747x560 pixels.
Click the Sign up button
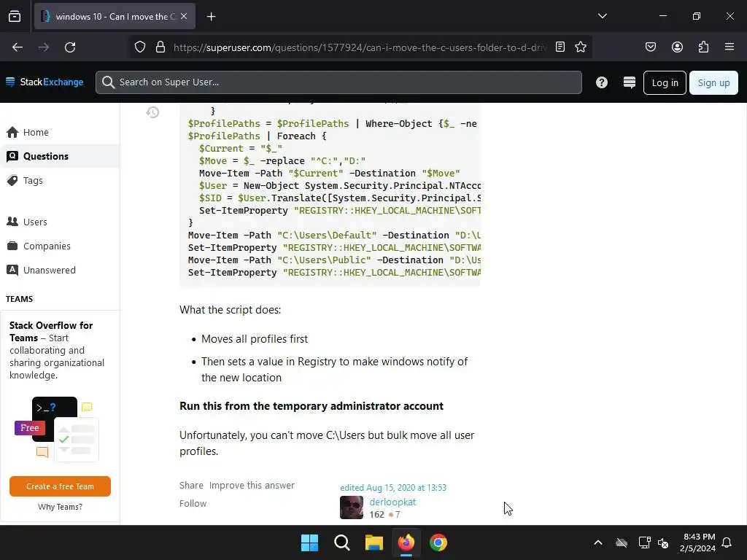713,83
